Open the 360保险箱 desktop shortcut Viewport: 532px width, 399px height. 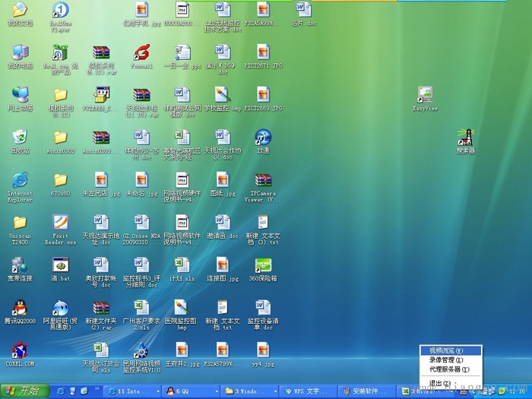point(263,266)
